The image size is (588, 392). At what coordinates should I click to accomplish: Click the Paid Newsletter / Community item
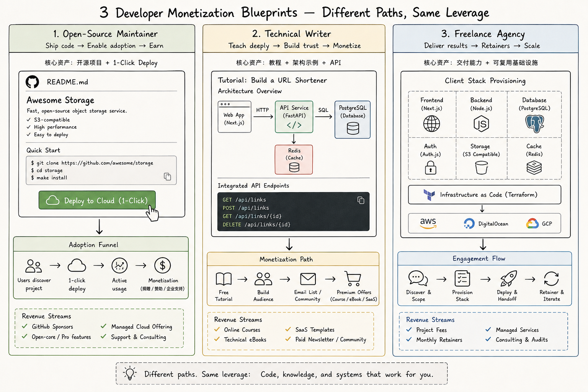click(x=326, y=339)
